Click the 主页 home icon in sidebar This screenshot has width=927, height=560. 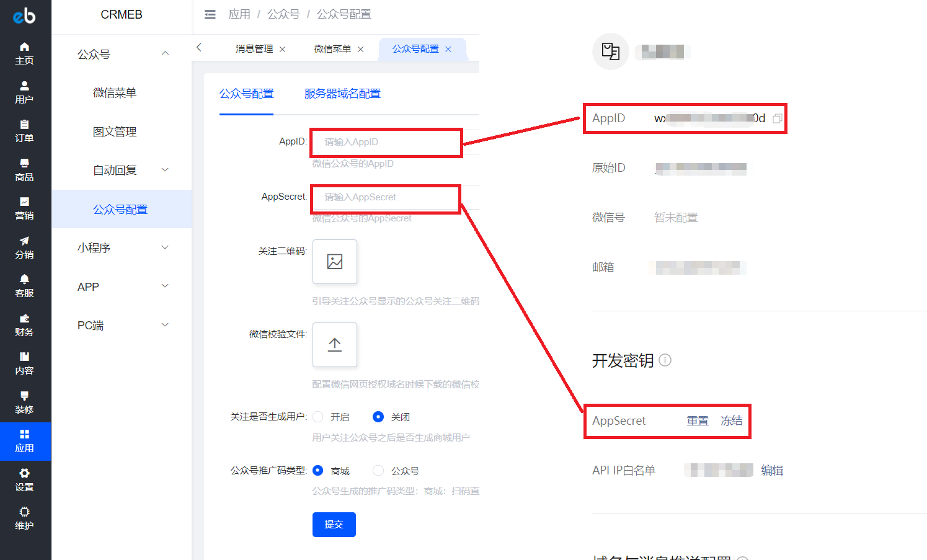[24, 47]
